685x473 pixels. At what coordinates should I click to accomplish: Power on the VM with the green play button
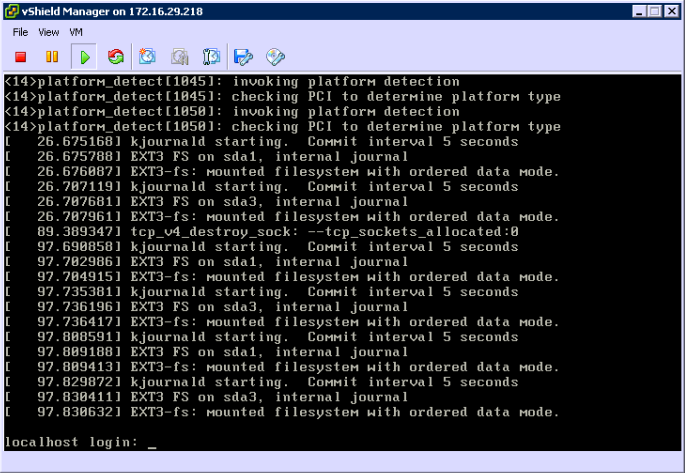84,57
